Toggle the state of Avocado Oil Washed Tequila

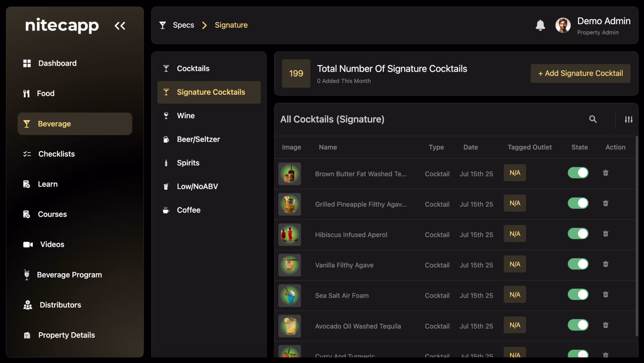(x=578, y=325)
